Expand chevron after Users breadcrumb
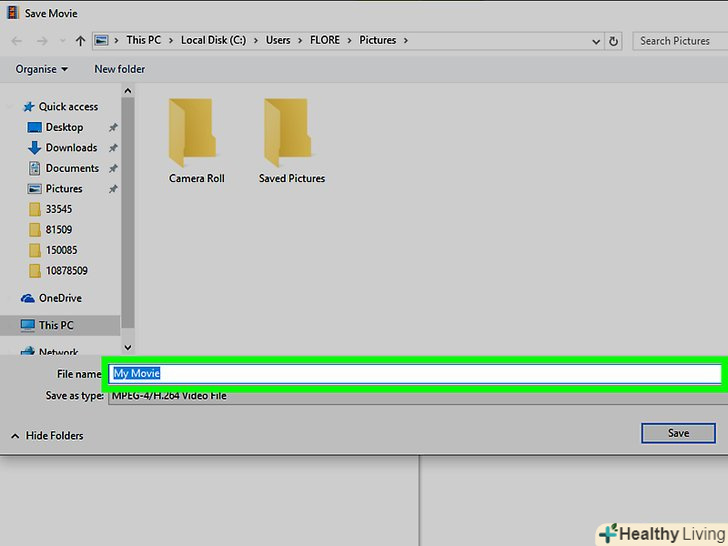Screen dimensions: 728x546 click(300, 41)
